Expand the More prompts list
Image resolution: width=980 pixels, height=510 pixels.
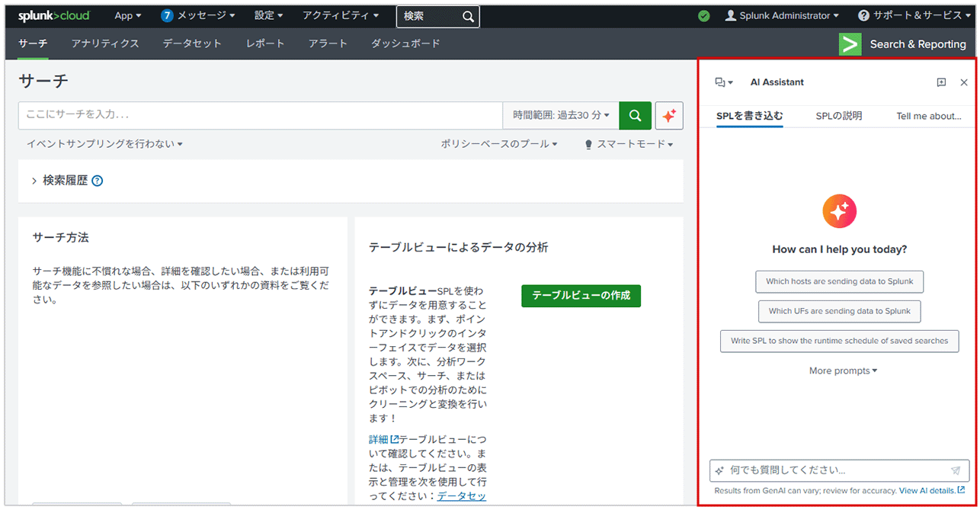(843, 371)
